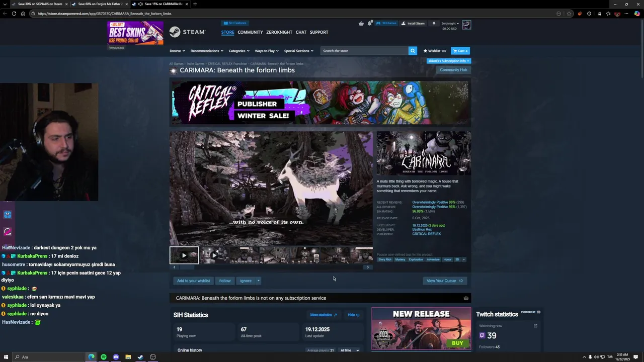Open browser settings three-dots menu
Viewport: 644px width, 362px height.
coord(627,14)
